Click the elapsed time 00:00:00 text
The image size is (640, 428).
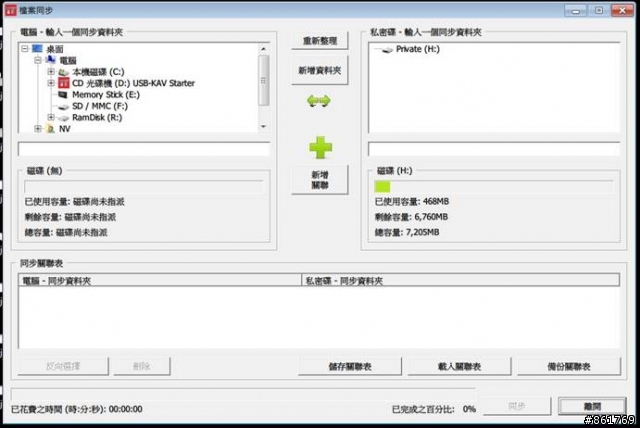coord(126,409)
